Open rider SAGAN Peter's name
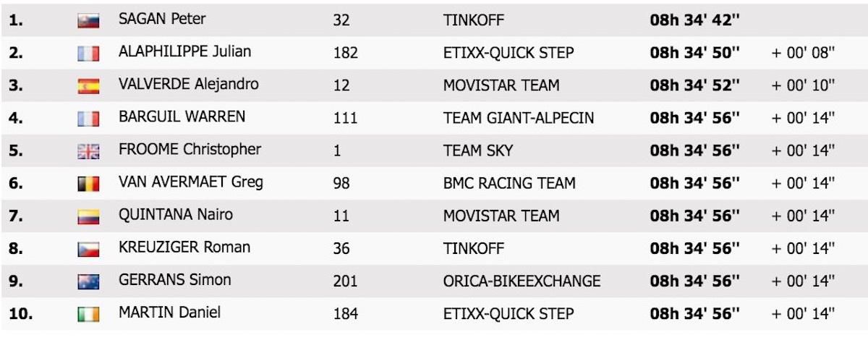The height and width of the screenshot is (348, 868). click(162, 20)
